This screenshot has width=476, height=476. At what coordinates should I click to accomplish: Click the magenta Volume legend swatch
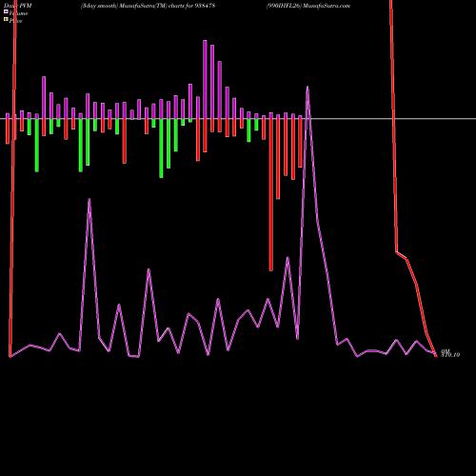click(x=6, y=11)
